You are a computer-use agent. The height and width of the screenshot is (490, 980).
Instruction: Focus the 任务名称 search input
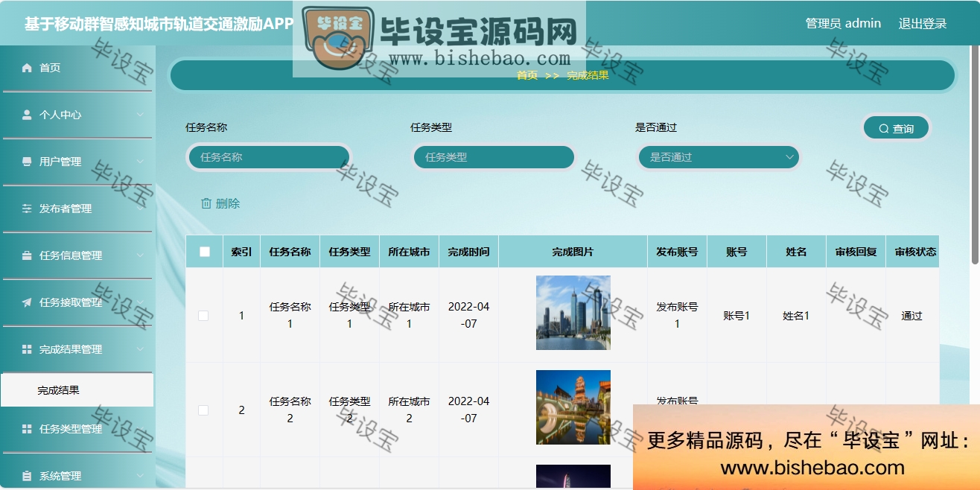coord(269,157)
